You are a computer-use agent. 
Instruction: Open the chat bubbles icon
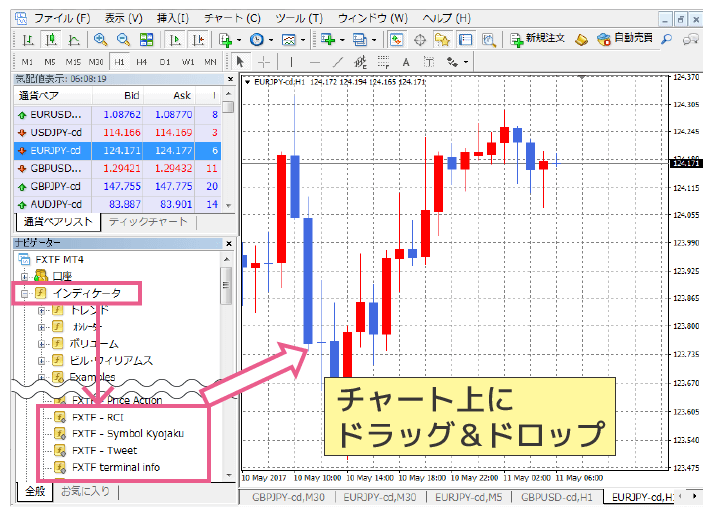691,40
